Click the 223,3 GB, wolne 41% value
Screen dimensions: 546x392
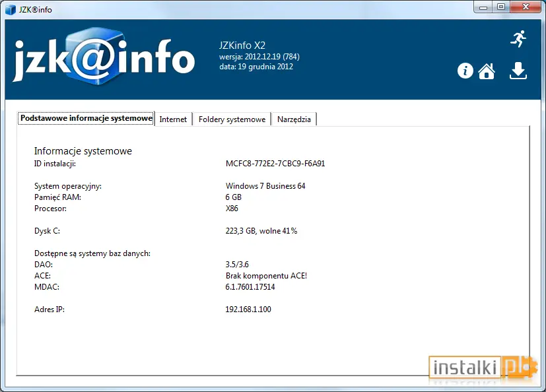point(261,231)
